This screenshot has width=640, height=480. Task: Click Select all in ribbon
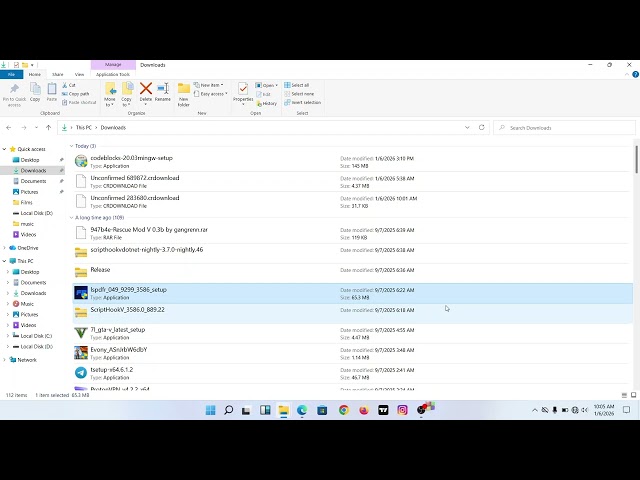tap(297, 85)
